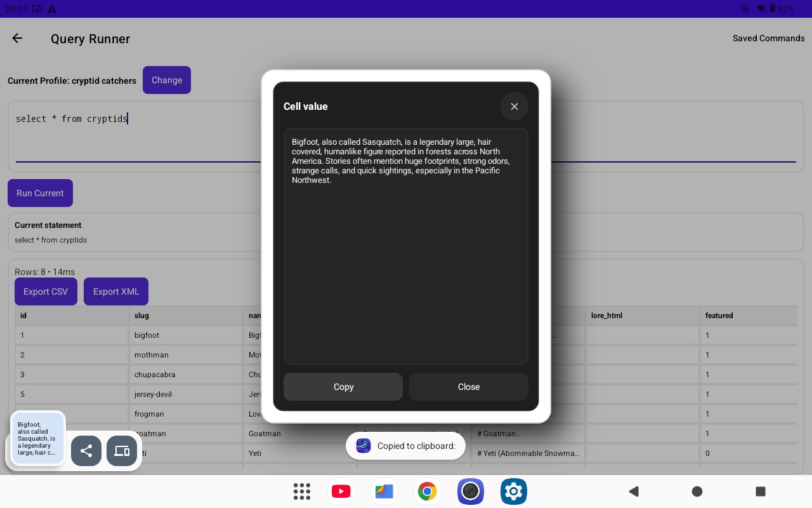The width and height of the screenshot is (812, 508).
Task: Tap the send-to-device icon near the share button
Action: [122, 451]
